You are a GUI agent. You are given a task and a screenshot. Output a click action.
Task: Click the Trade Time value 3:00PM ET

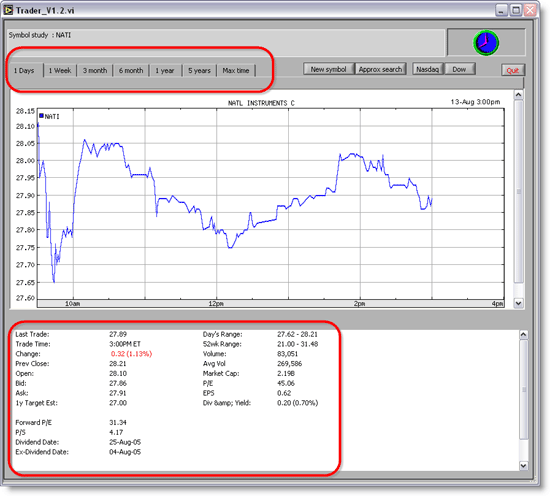[125, 344]
